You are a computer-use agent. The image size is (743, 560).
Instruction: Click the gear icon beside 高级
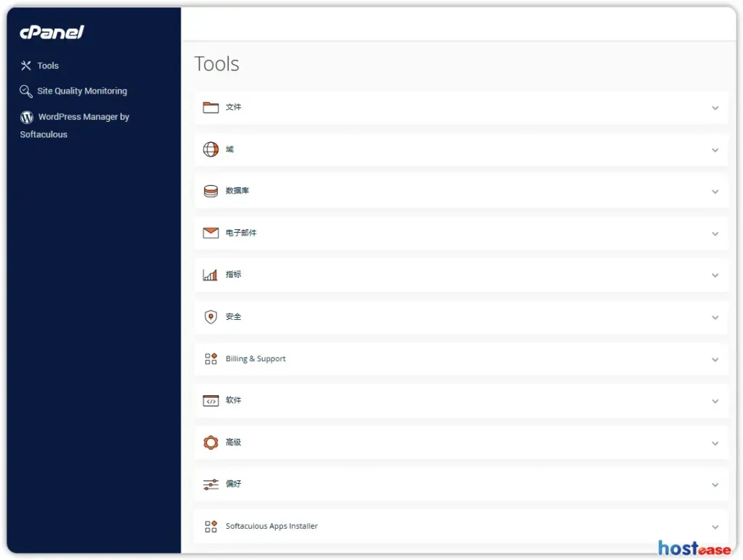[210, 442]
